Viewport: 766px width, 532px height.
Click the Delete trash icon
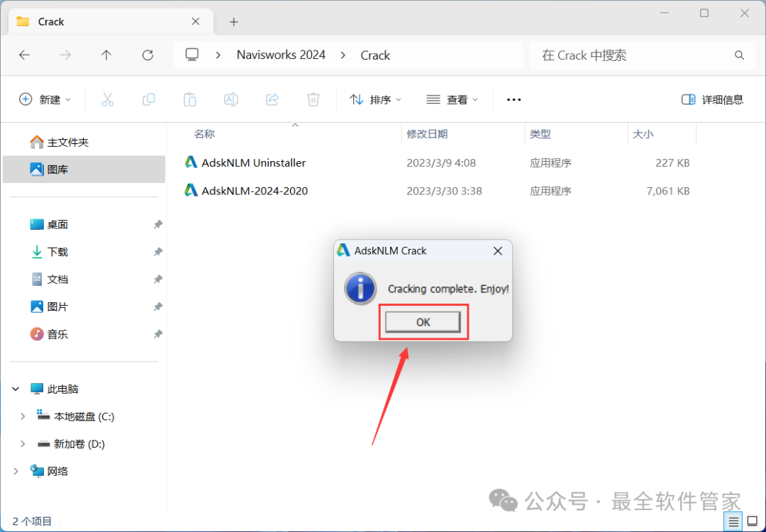(313, 99)
